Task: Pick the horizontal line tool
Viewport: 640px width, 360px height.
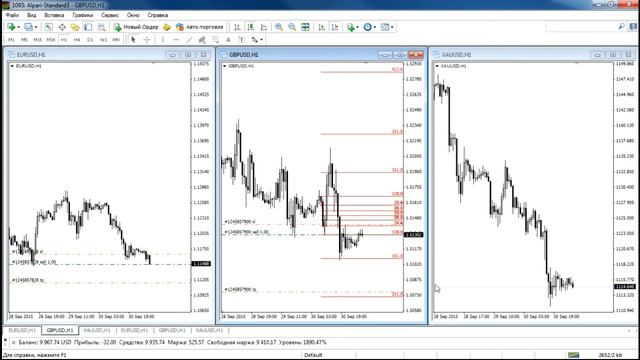Action: 176,40
